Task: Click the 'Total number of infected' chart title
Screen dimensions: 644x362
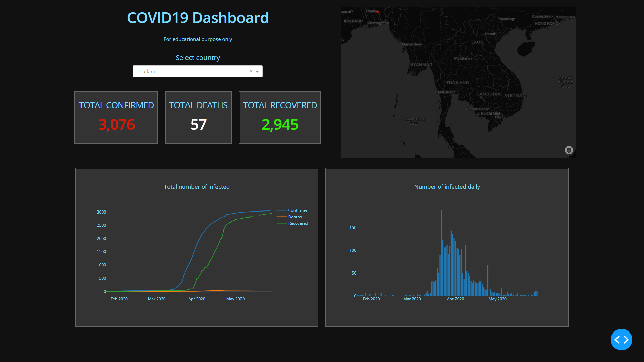Action: [x=197, y=187]
